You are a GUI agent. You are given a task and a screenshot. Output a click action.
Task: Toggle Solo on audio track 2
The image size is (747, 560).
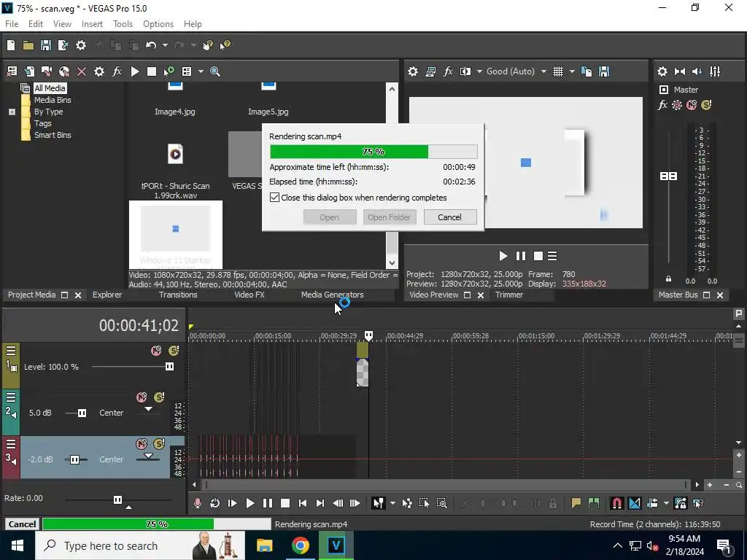click(159, 397)
